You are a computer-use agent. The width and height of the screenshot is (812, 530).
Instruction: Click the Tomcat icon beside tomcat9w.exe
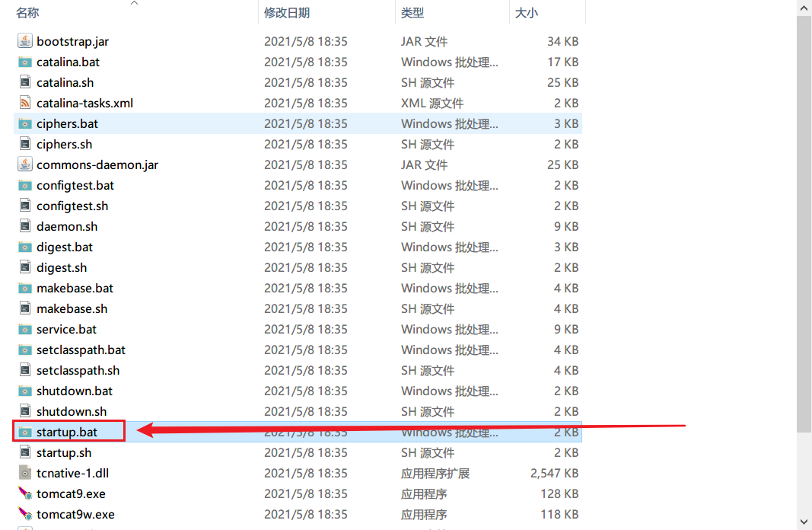coord(24,514)
